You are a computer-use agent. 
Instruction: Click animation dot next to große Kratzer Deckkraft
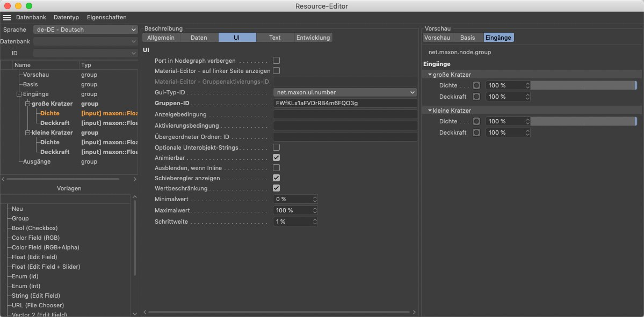point(476,97)
